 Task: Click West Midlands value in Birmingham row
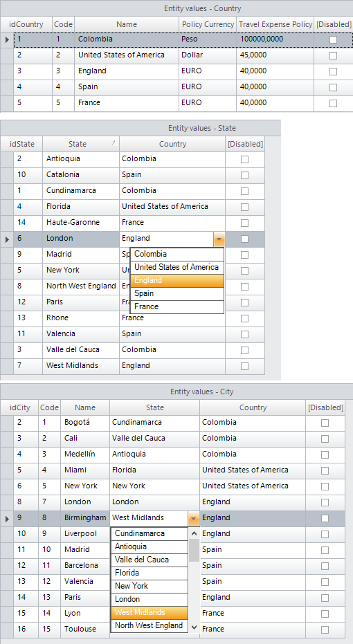149,518
